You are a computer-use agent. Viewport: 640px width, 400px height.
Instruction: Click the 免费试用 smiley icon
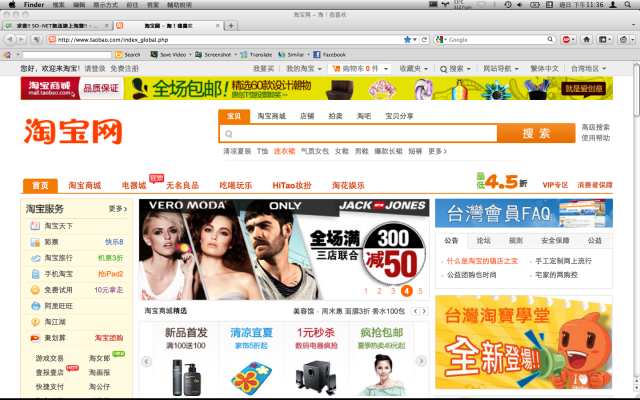(x=35, y=290)
